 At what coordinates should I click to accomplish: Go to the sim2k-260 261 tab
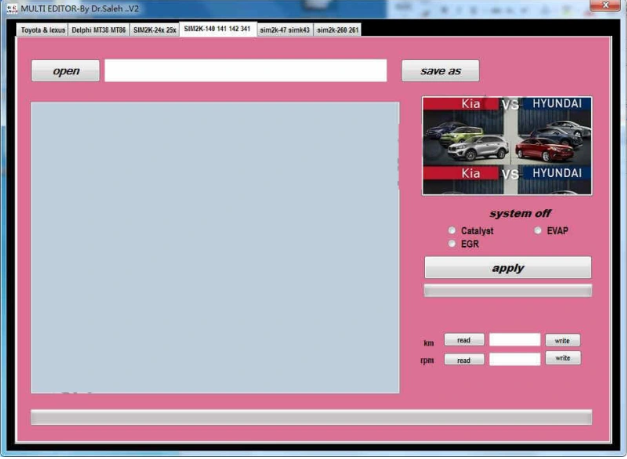pos(337,30)
